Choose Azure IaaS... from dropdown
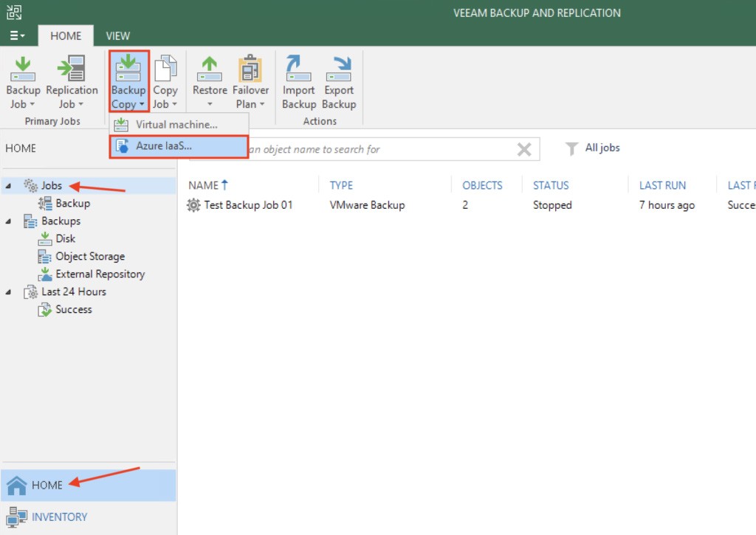The height and width of the screenshot is (535, 756). point(179,147)
